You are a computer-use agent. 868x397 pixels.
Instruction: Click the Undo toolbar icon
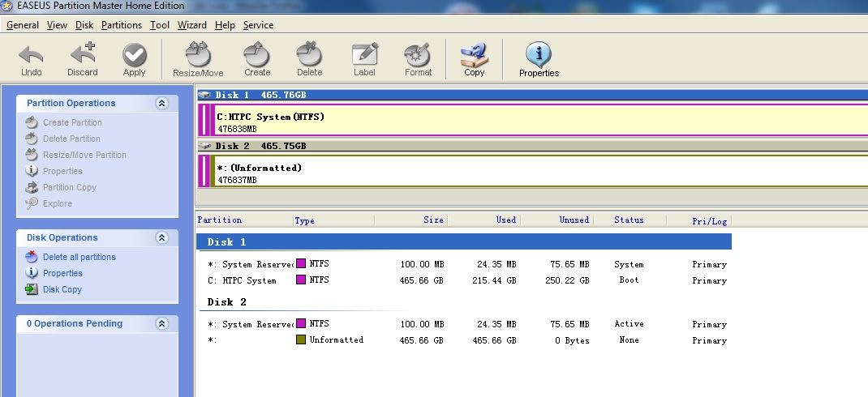point(31,55)
